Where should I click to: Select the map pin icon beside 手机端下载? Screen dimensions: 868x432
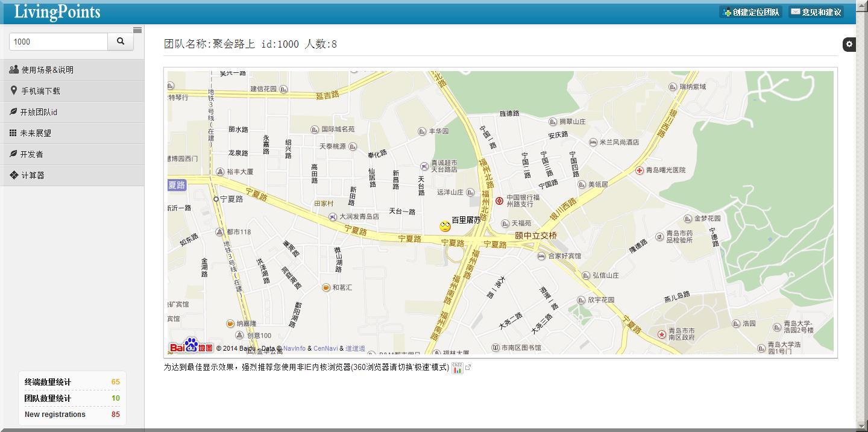(13, 90)
